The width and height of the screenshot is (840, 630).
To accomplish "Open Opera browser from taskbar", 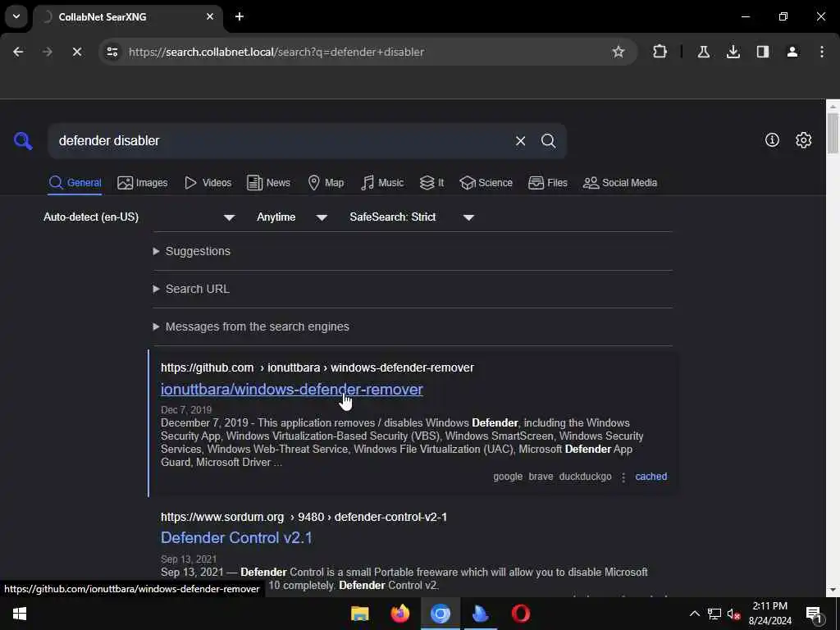I will tap(520, 614).
